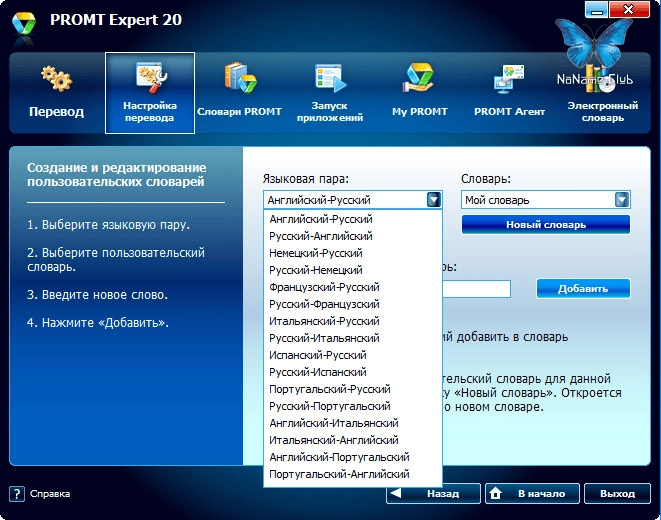
Task: Open the Словари PROMT books icon
Action: [x=240, y=78]
